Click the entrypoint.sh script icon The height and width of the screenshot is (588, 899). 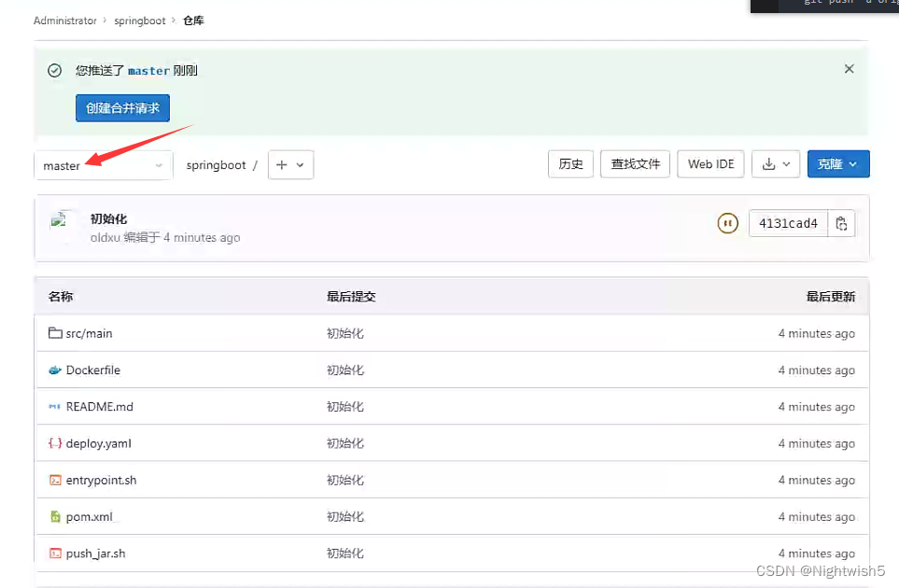[54, 480]
